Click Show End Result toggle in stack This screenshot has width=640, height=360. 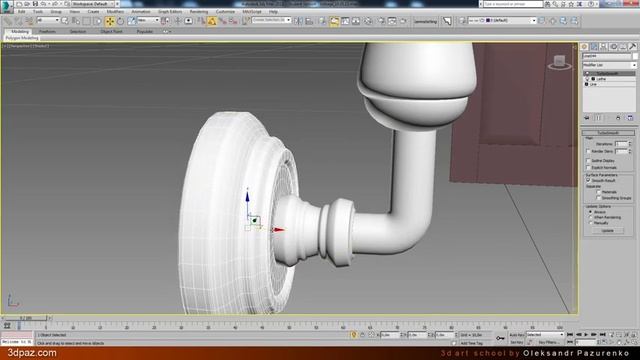pos(598,118)
